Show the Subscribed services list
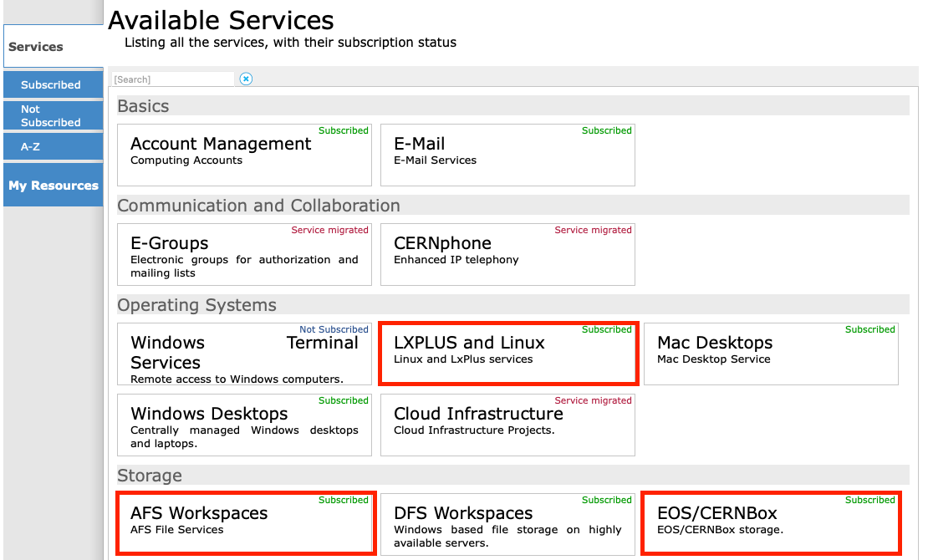The height and width of the screenshot is (560, 928). [x=54, y=84]
